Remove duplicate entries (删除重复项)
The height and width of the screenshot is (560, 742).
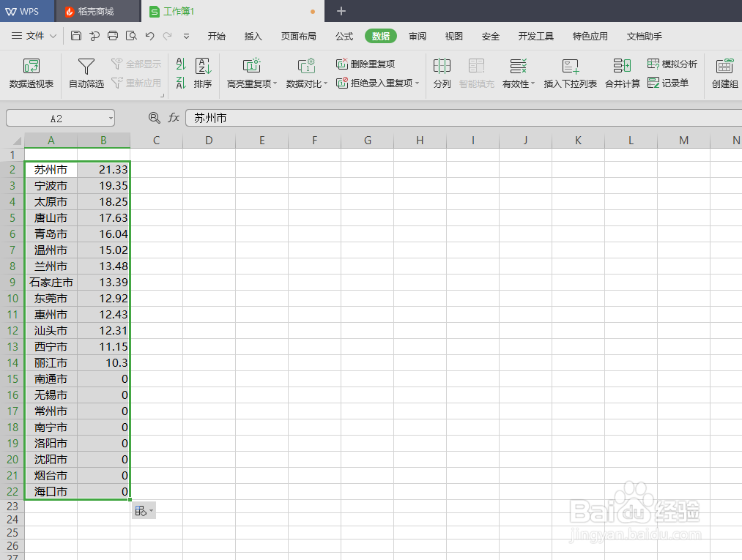click(x=366, y=64)
